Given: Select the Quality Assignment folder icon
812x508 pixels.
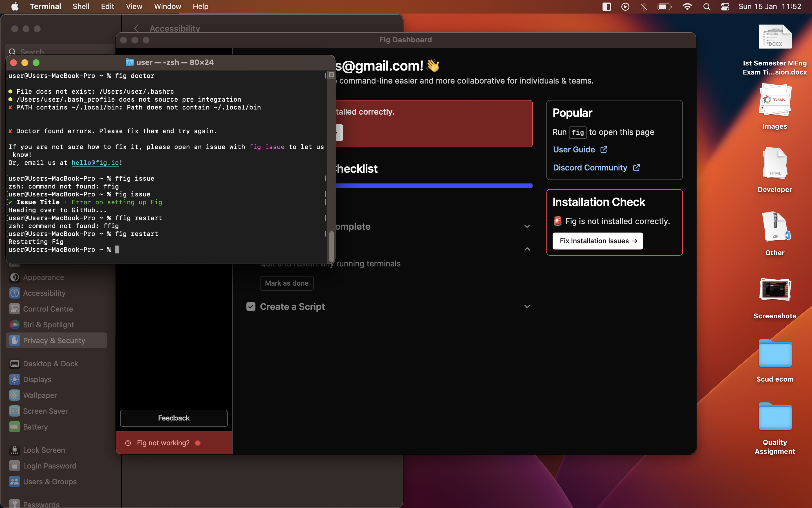Looking at the screenshot, I should point(775,417).
